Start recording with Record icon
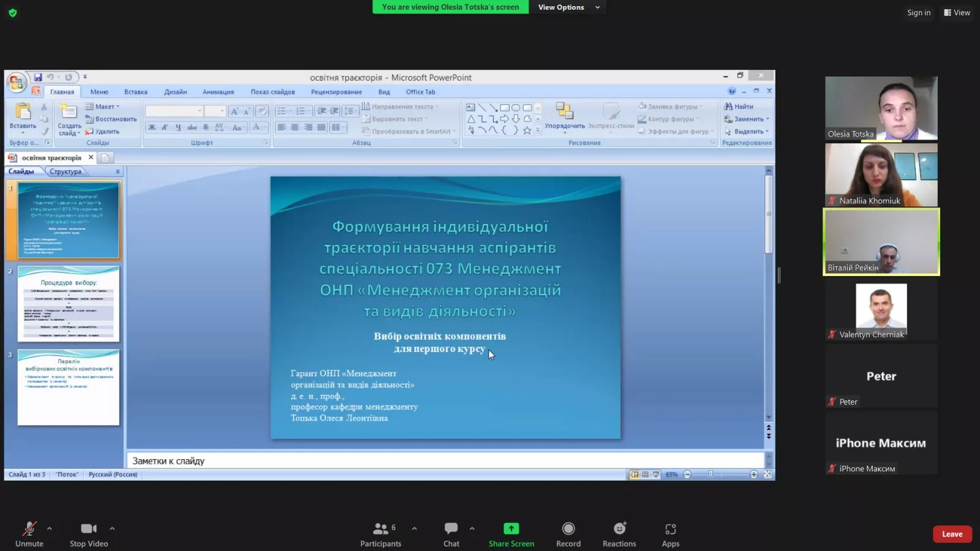This screenshot has width=980, height=551. point(568,529)
